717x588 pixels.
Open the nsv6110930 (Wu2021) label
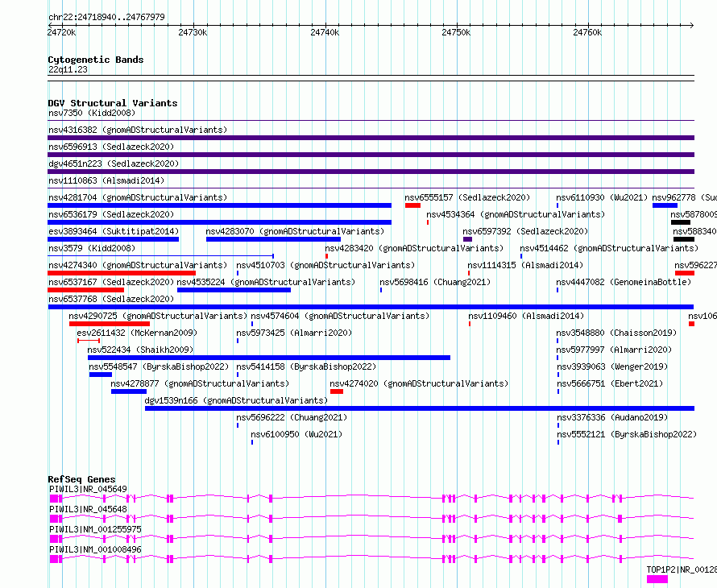602,197
